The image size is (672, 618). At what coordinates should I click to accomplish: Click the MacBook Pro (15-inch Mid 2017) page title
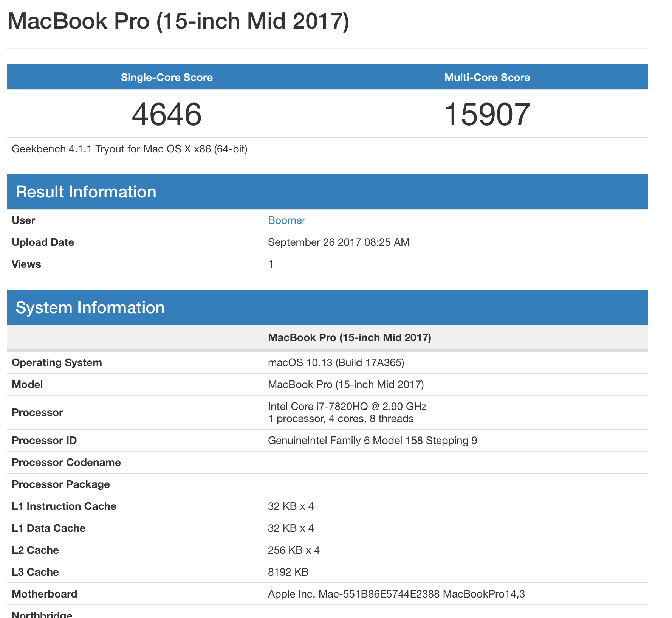point(178,21)
